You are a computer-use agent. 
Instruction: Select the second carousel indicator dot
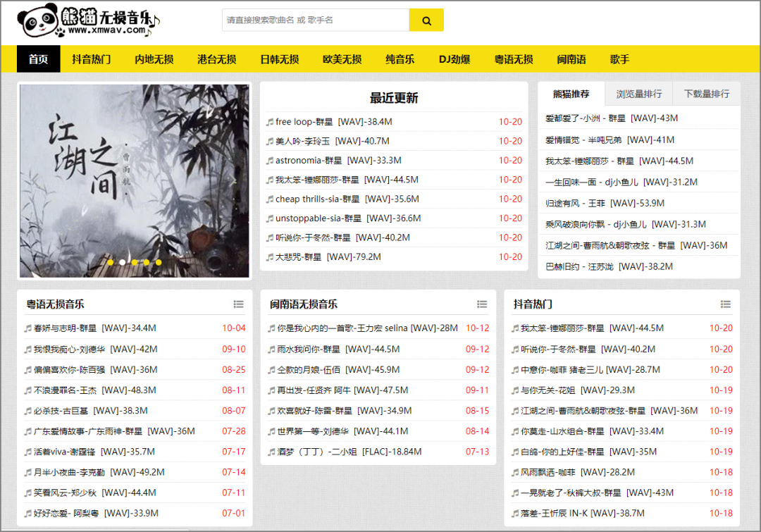click(123, 262)
